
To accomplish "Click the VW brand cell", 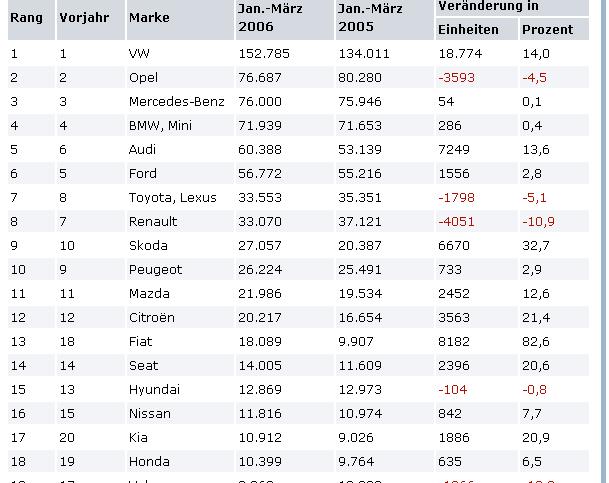I will (x=139, y=52).
